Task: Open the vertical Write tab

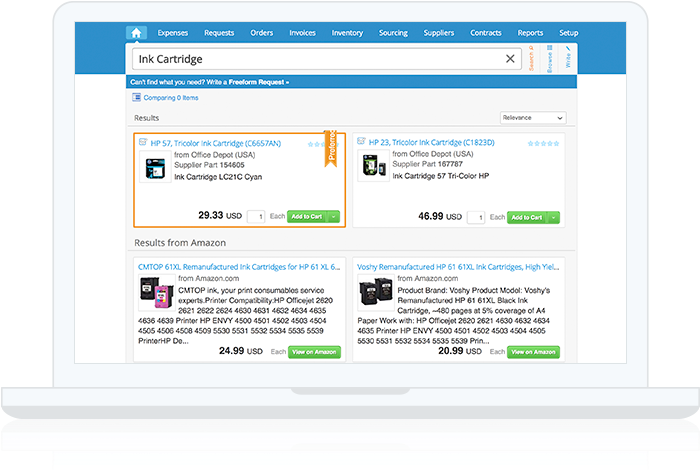Action: (x=568, y=57)
